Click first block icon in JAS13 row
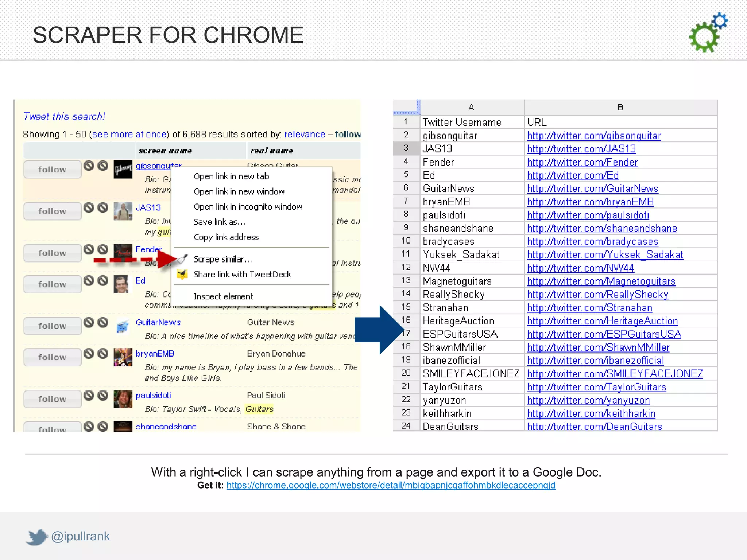Viewport: 747px width, 560px height. 89,207
